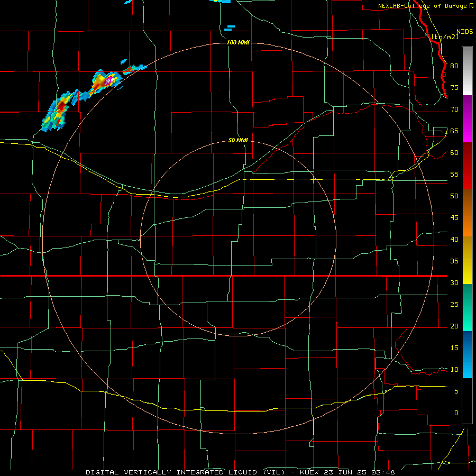Select the orange-brown segment of the VIL scale
This screenshot has width=476, height=476.
[x=467, y=213]
